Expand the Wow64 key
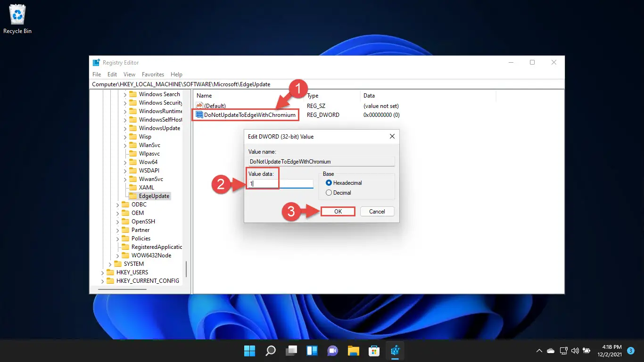Image resolution: width=644 pixels, height=362 pixels. (x=125, y=162)
